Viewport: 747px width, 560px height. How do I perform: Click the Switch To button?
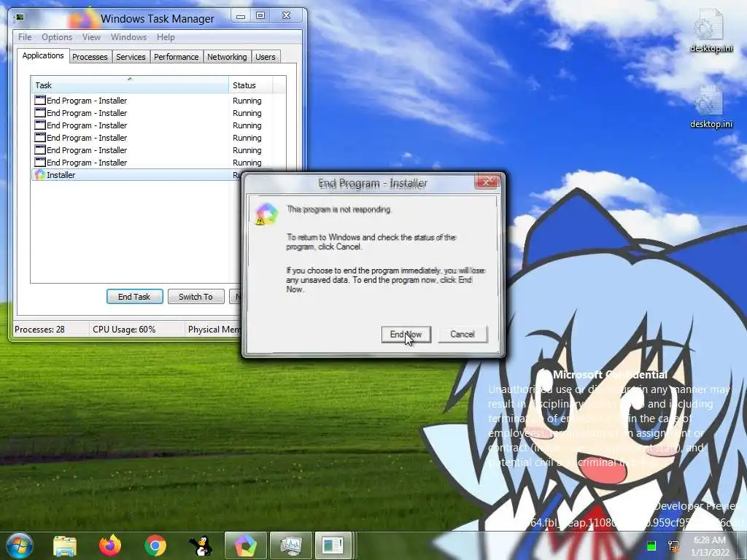(x=196, y=297)
